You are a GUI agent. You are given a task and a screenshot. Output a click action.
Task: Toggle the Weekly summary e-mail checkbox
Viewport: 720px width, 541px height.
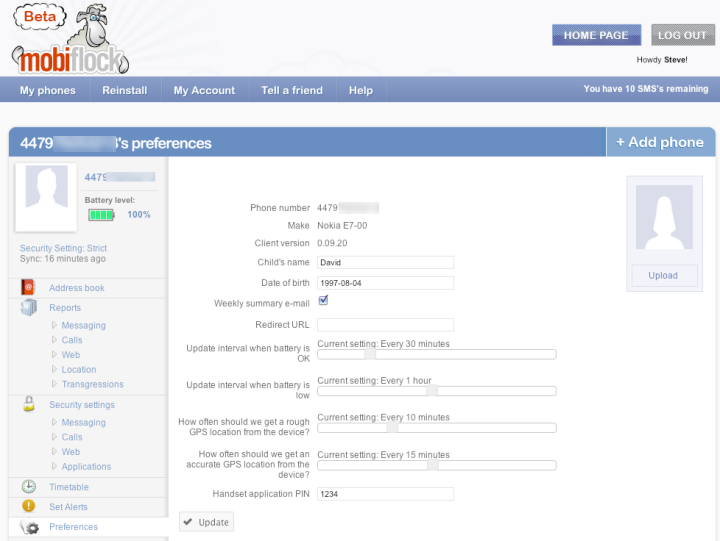323,300
